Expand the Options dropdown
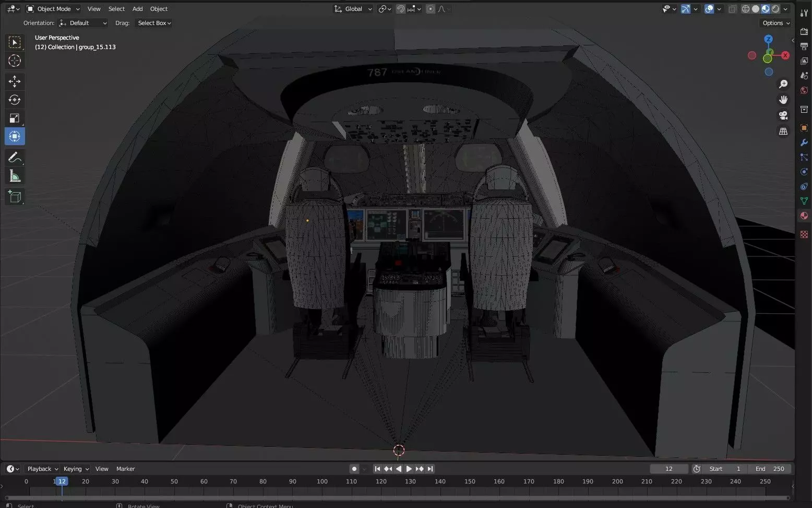The height and width of the screenshot is (508, 812). point(776,23)
